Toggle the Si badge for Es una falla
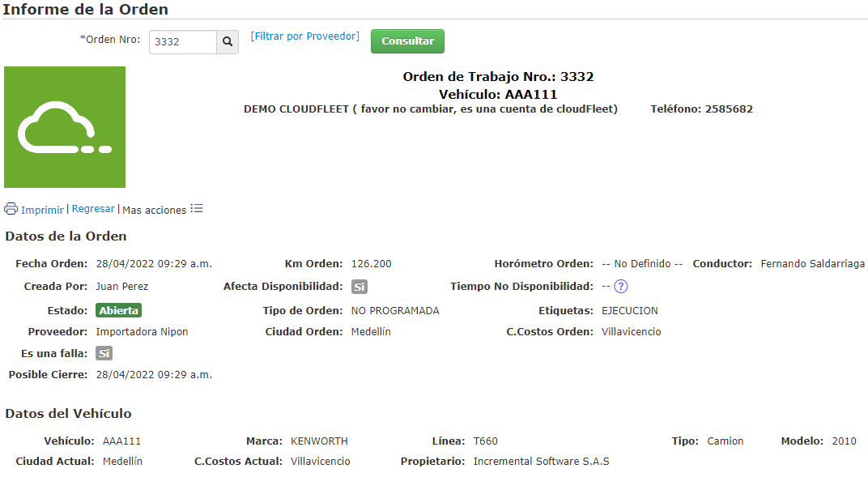Image resolution: width=868 pixels, height=477 pixels. (104, 352)
